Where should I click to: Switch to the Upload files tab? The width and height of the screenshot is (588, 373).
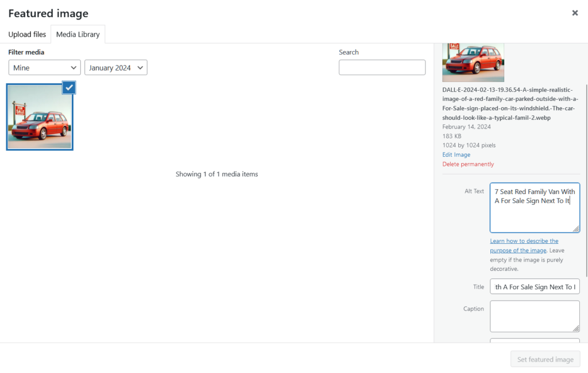(26, 34)
